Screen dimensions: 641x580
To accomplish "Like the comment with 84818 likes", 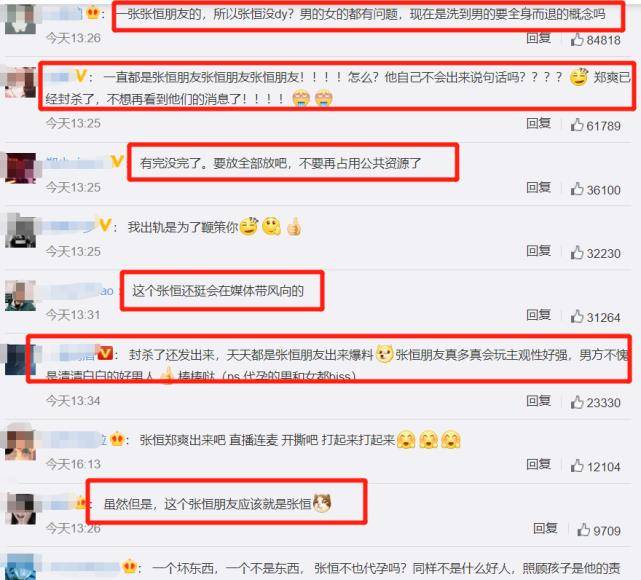I will click(x=577, y=40).
